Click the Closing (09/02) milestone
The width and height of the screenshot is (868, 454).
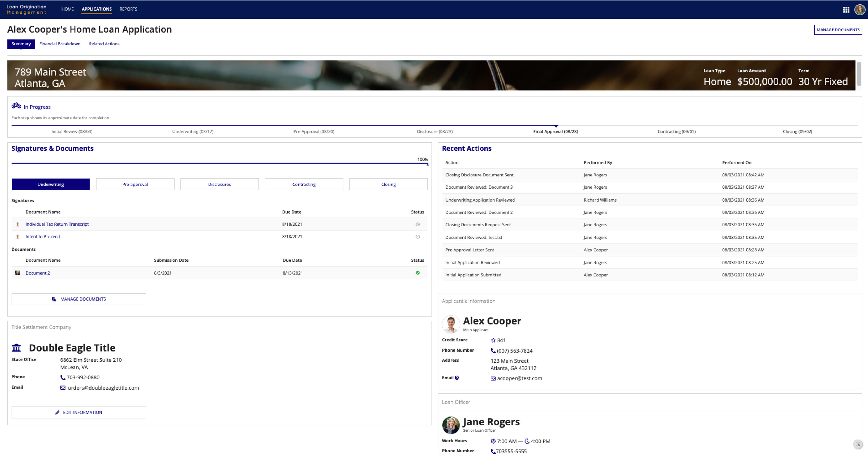pos(797,132)
